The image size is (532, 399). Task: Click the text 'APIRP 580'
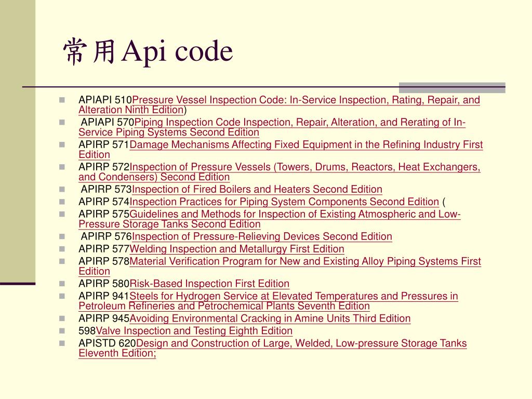(104, 284)
